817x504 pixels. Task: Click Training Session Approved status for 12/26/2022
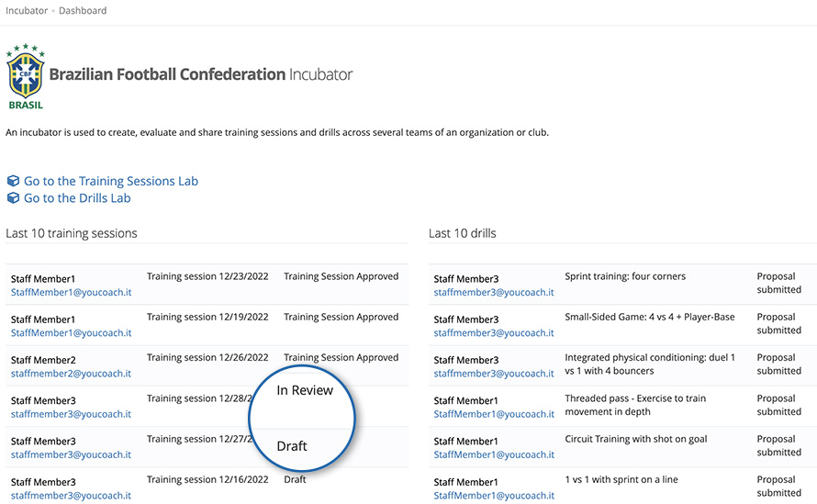(x=341, y=358)
